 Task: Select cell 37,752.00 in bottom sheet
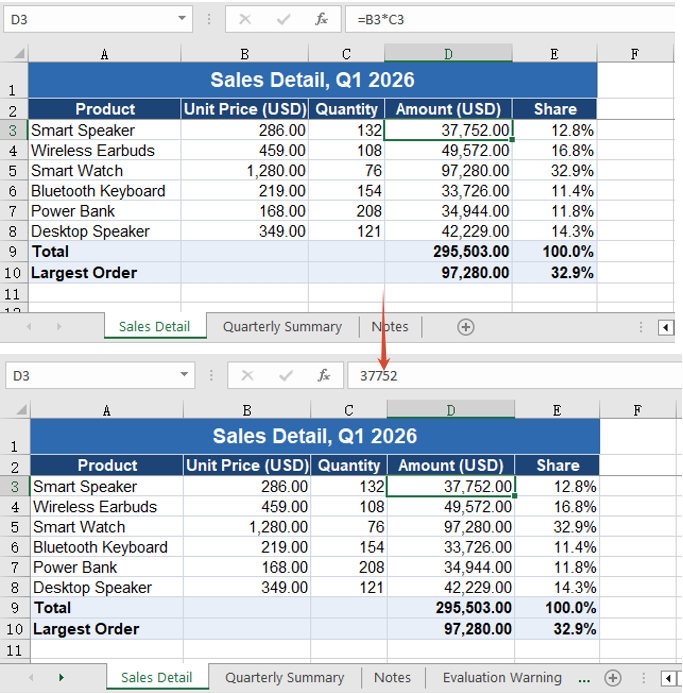pos(451,487)
